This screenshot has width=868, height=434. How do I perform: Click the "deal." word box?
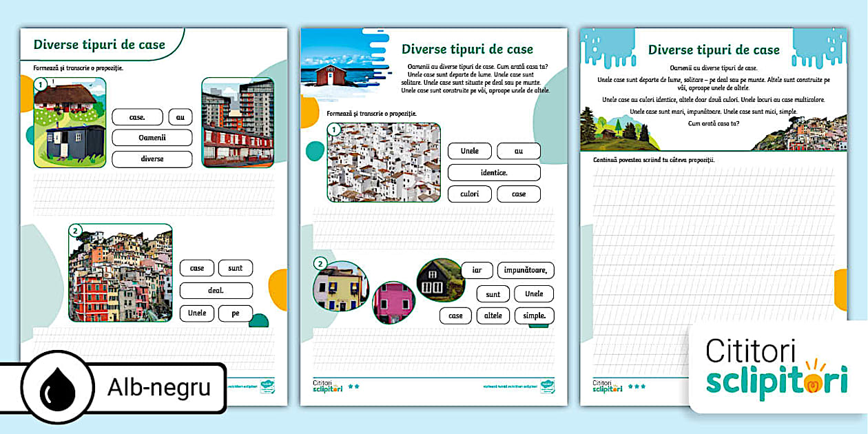(x=216, y=290)
